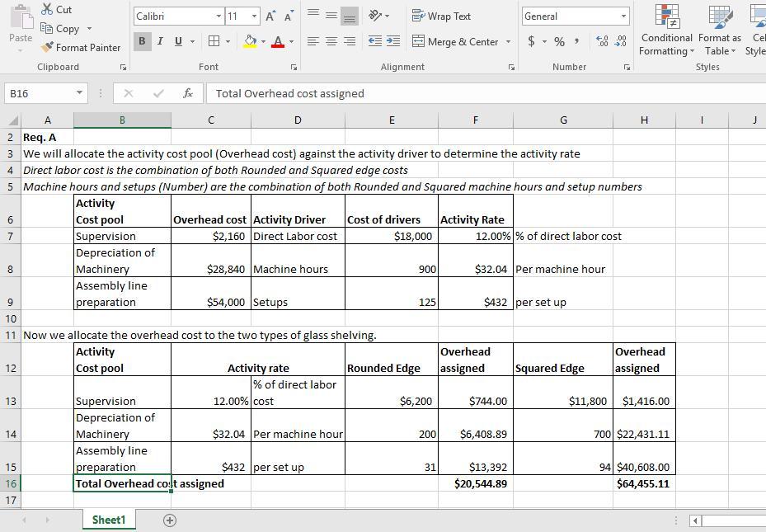The height and width of the screenshot is (532, 766).
Task: Toggle Bold formatting
Action: point(143,41)
